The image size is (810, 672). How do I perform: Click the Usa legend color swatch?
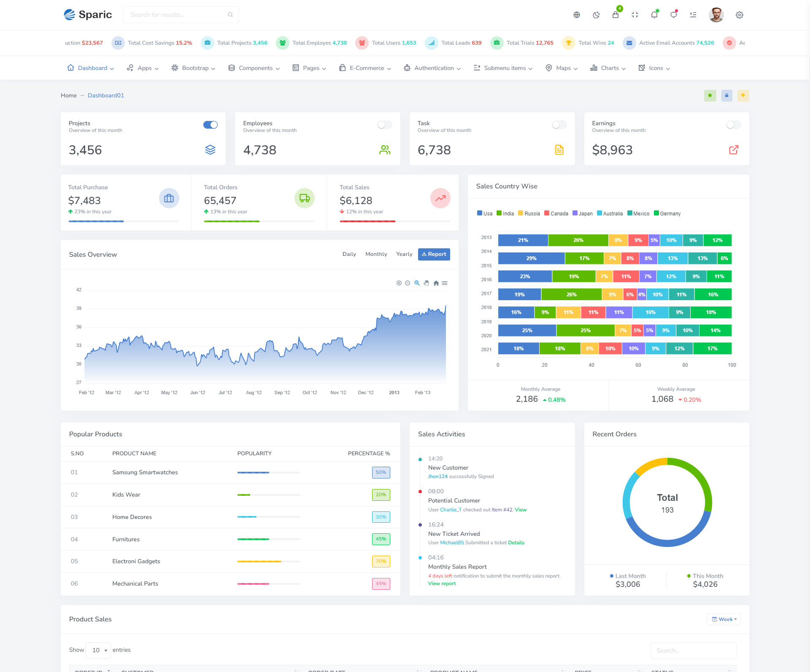[479, 213]
